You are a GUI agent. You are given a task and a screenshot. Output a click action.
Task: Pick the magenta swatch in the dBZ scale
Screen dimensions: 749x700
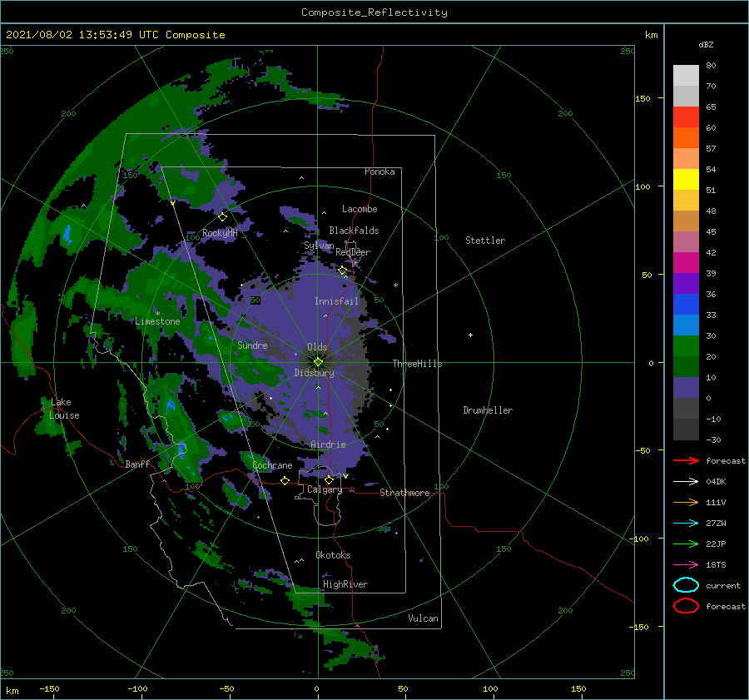686,262
